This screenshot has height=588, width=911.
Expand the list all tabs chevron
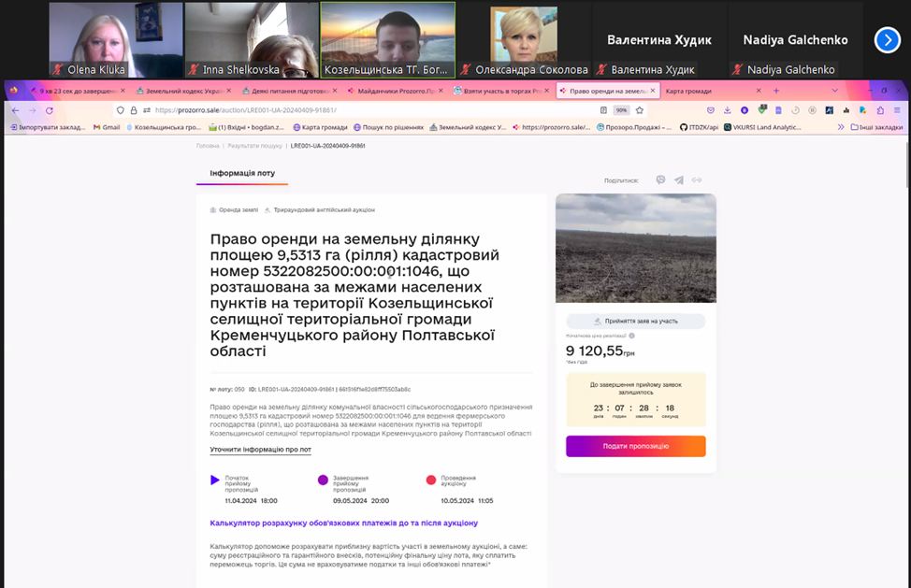(835, 91)
